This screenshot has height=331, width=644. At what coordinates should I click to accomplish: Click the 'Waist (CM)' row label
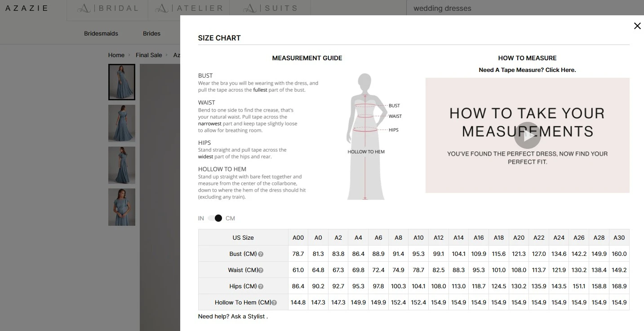pyautogui.click(x=243, y=270)
